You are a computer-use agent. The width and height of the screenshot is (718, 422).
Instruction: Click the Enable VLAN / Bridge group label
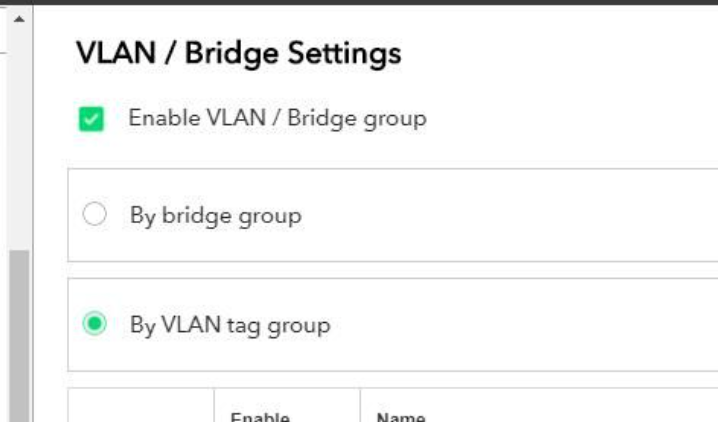click(x=277, y=118)
